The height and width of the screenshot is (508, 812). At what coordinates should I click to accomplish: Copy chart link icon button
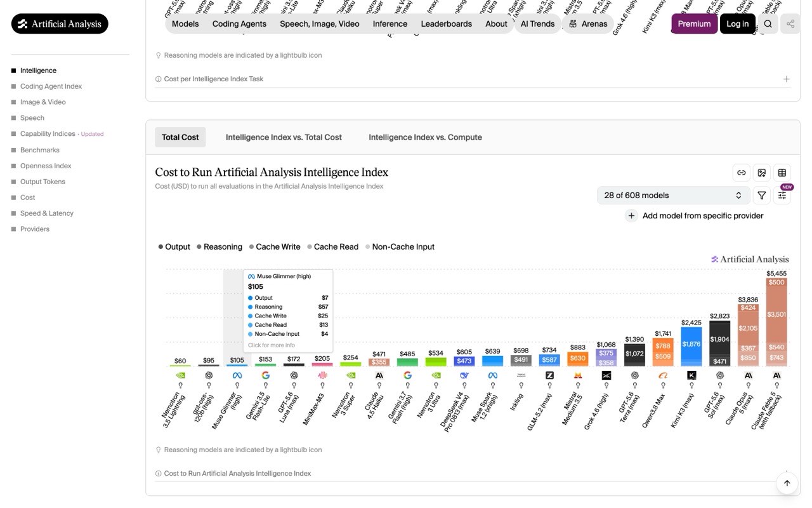[x=741, y=173]
